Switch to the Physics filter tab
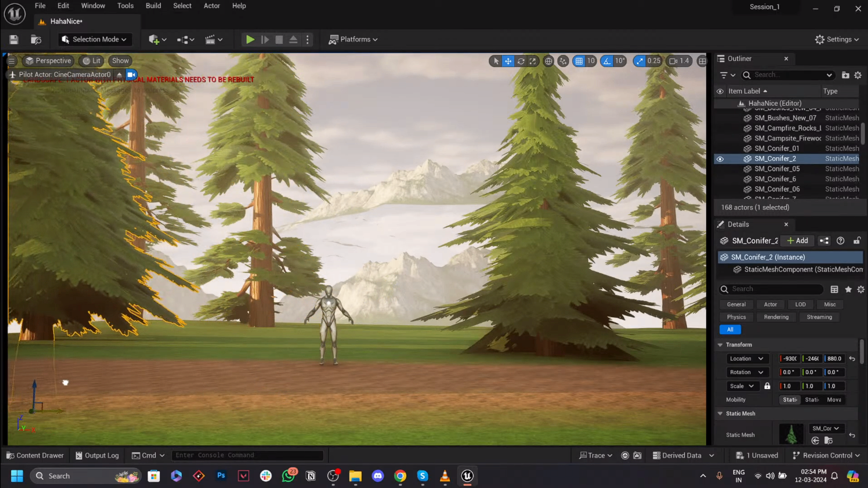This screenshot has width=868, height=488. 736,317
